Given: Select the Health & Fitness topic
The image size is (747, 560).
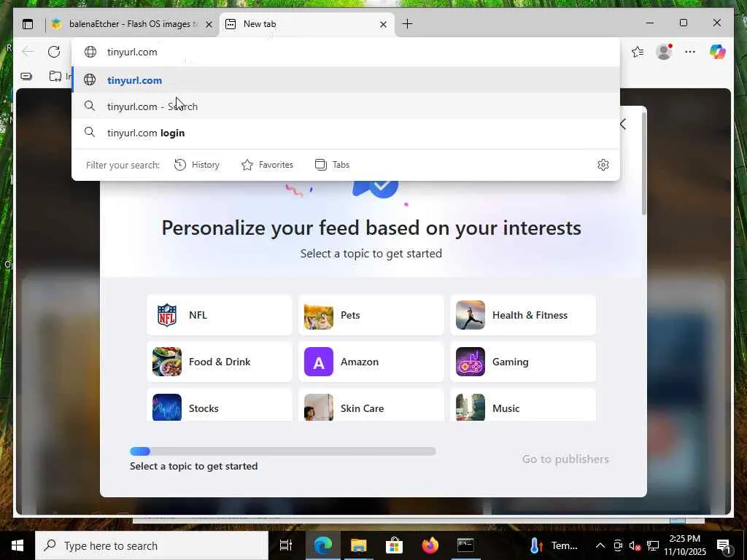Looking at the screenshot, I should click(x=523, y=315).
